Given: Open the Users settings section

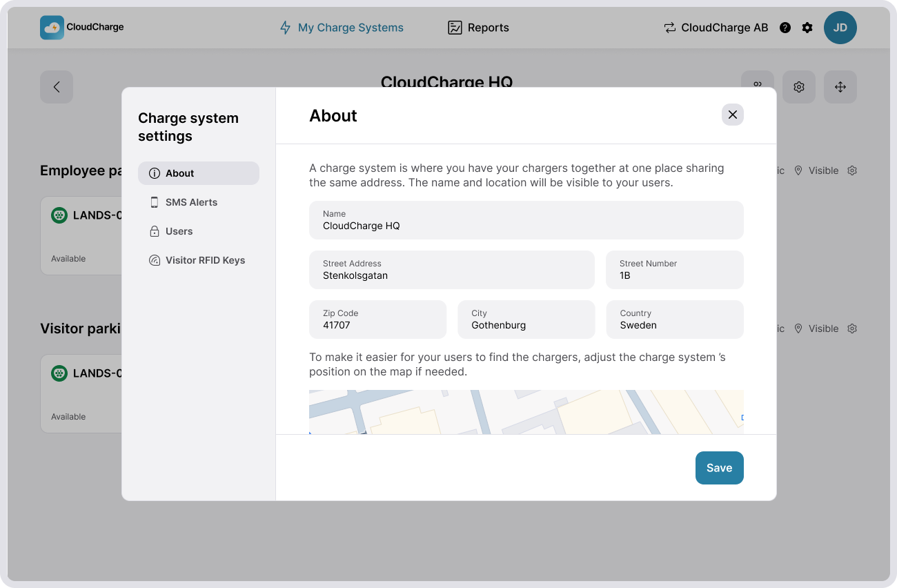Looking at the screenshot, I should [x=199, y=231].
